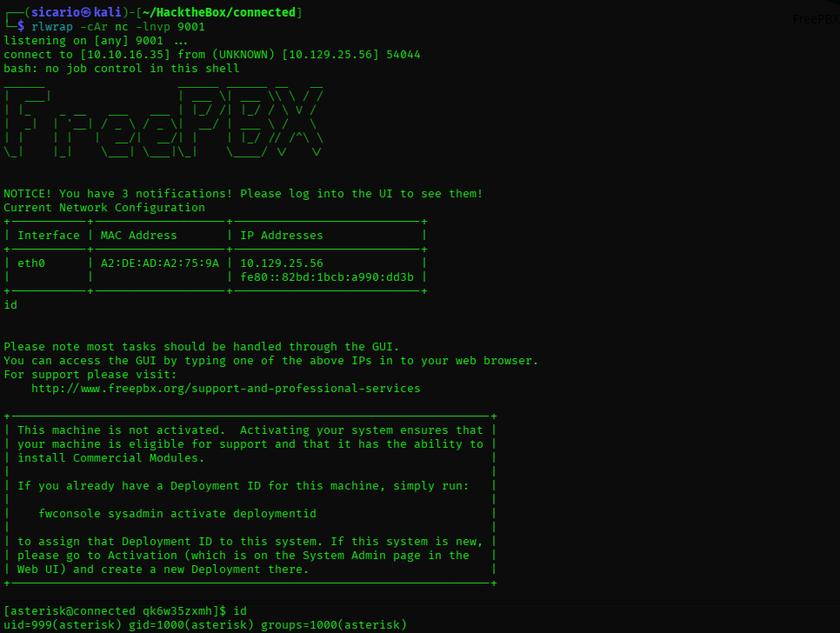
Task: Click the port number 54044
Action: tap(403, 55)
